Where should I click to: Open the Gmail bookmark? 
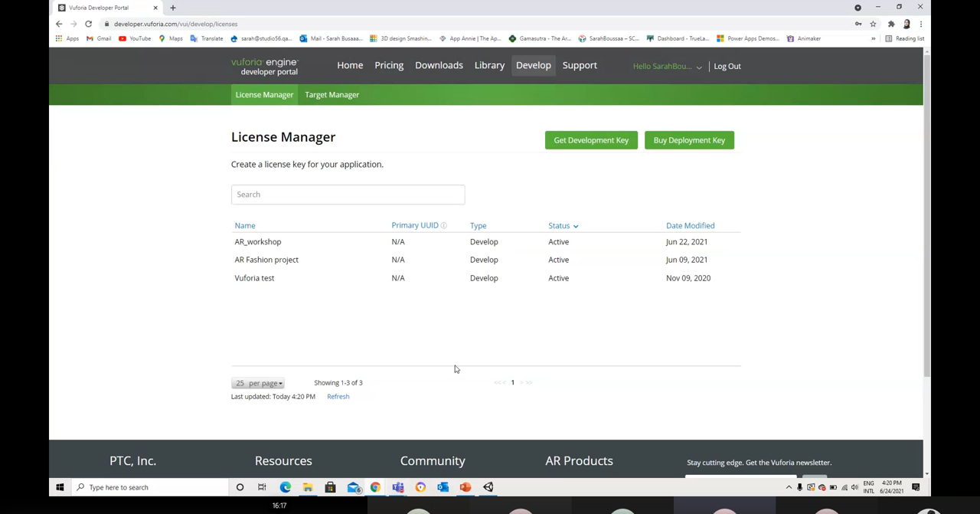(x=99, y=38)
